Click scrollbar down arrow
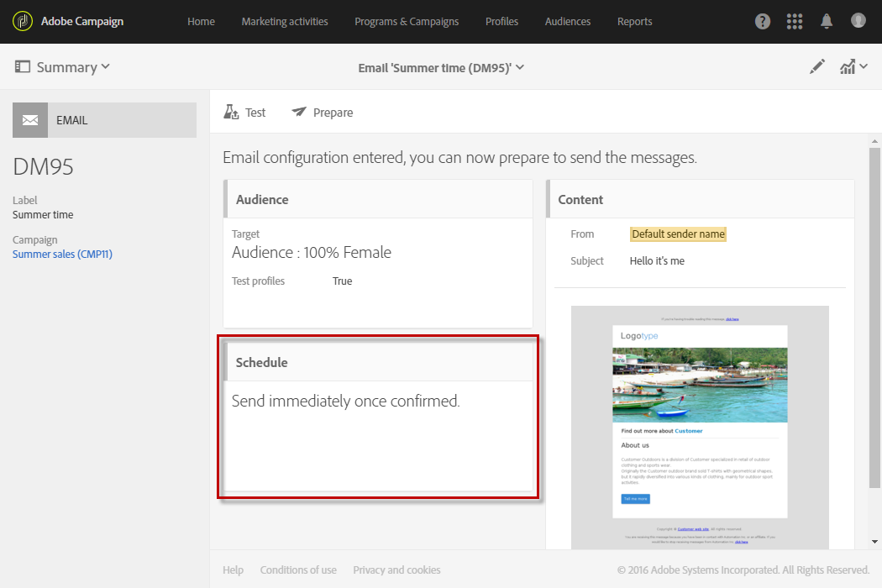The image size is (882, 588). pyautogui.click(x=874, y=542)
